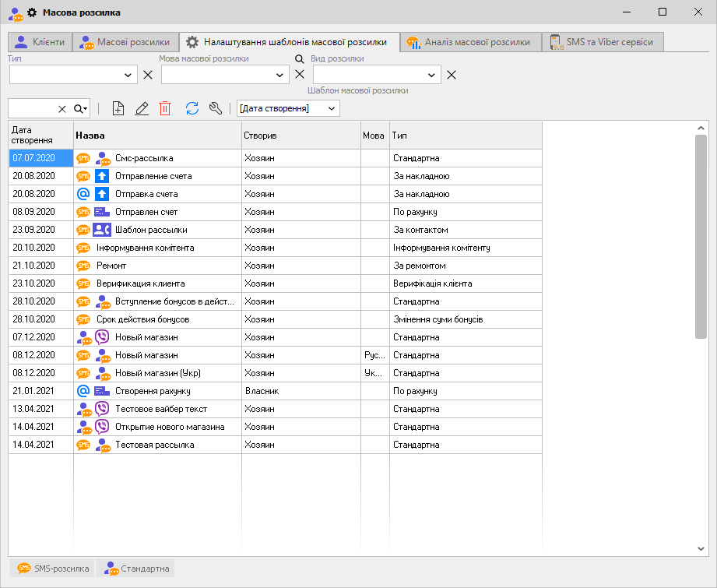Click the search magnifier above Вид розсилки
The width and height of the screenshot is (717, 588).
point(299,58)
